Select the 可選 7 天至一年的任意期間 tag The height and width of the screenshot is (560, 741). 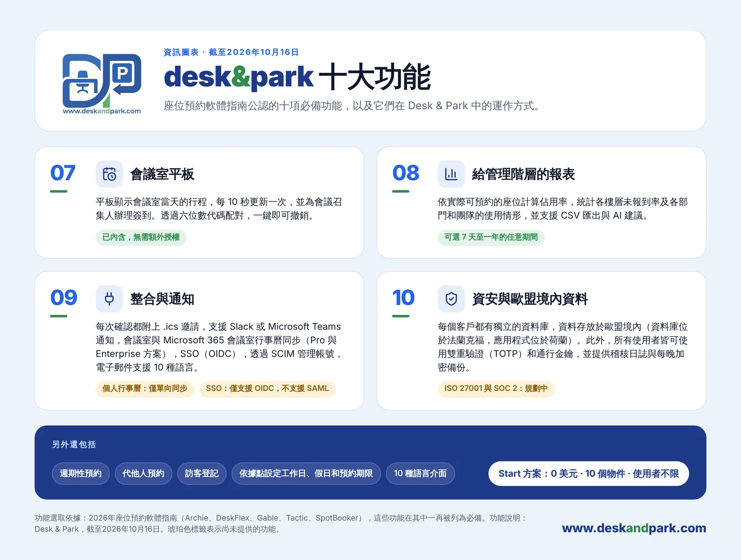click(491, 237)
